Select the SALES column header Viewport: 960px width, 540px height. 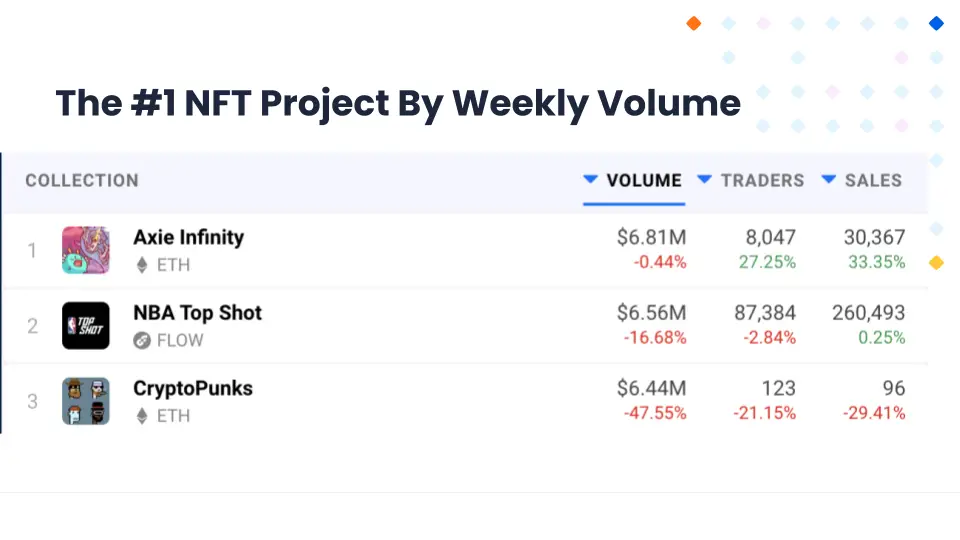(873, 181)
